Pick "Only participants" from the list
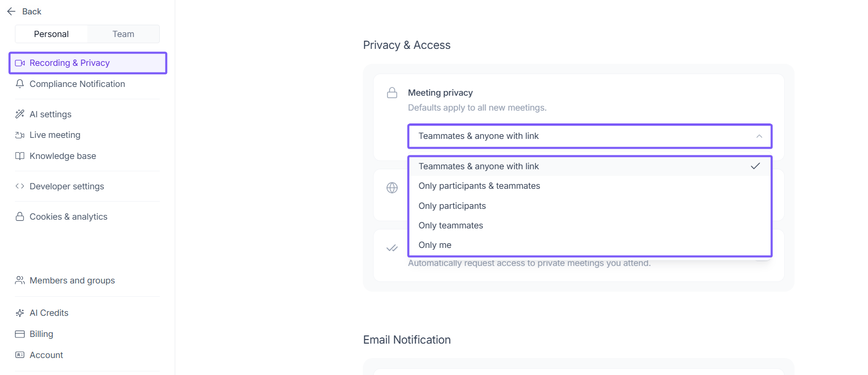This screenshot has width=868, height=375. (452, 206)
